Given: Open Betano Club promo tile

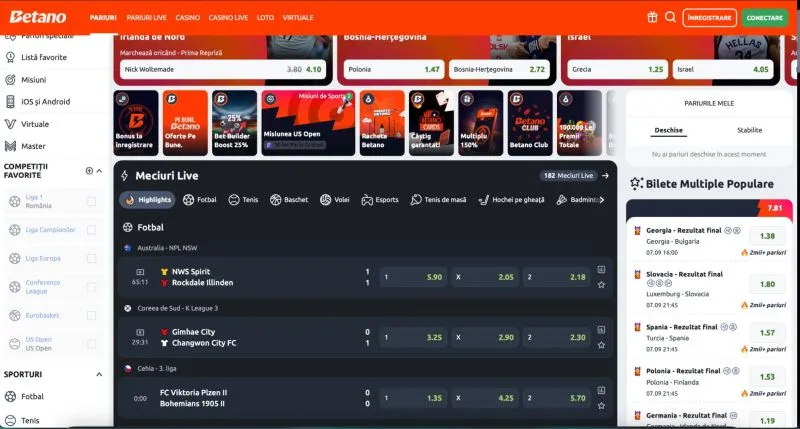Looking at the screenshot, I should [530, 123].
